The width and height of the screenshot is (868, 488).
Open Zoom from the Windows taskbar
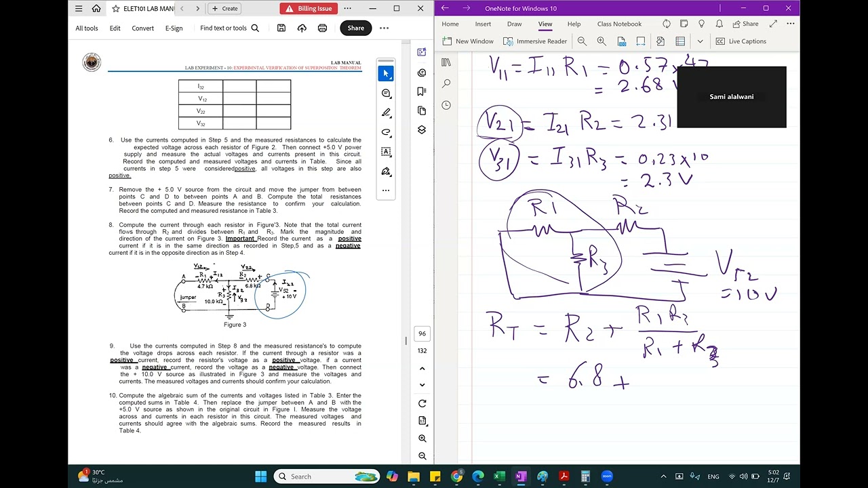pos(607,476)
